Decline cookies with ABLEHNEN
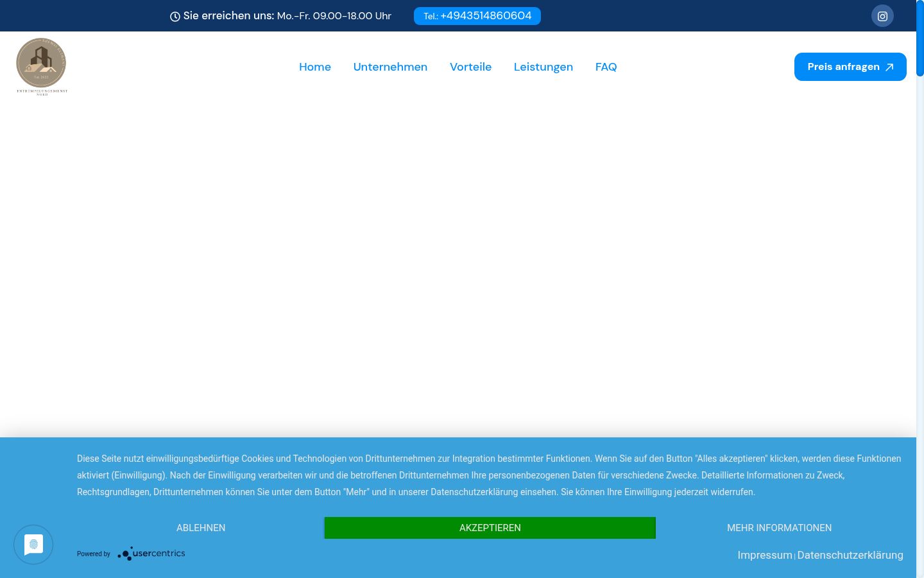Screen dimensions: 924x578 click(201, 528)
